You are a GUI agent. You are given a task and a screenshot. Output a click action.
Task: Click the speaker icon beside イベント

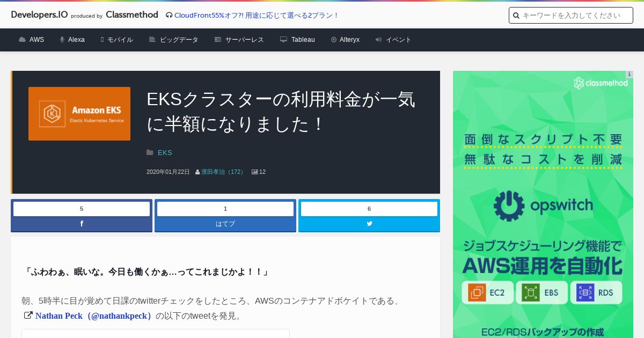click(378, 40)
